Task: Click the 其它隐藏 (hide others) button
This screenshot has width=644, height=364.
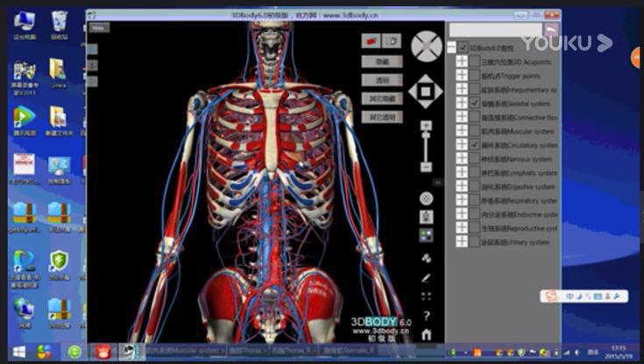Action: click(x=382, y=99)
